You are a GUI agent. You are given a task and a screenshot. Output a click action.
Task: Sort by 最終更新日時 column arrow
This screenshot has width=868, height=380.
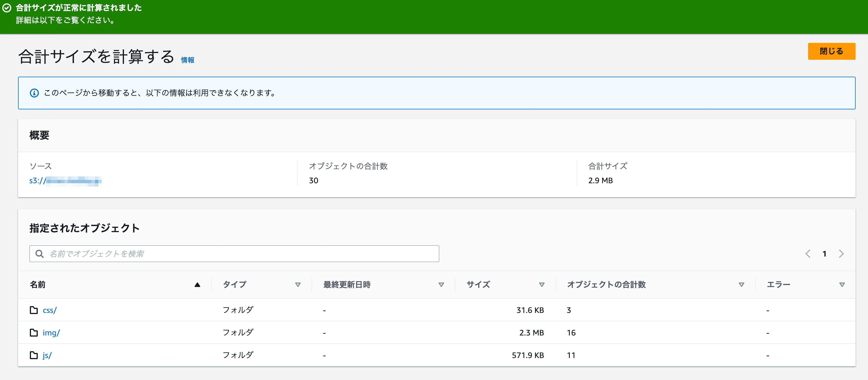pos(441,285)
